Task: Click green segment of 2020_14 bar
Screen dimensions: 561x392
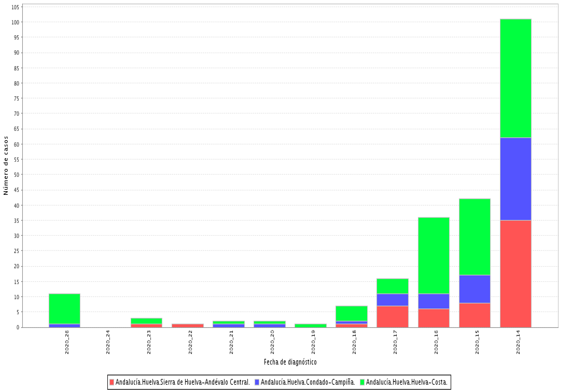Action: coord(516,78)
